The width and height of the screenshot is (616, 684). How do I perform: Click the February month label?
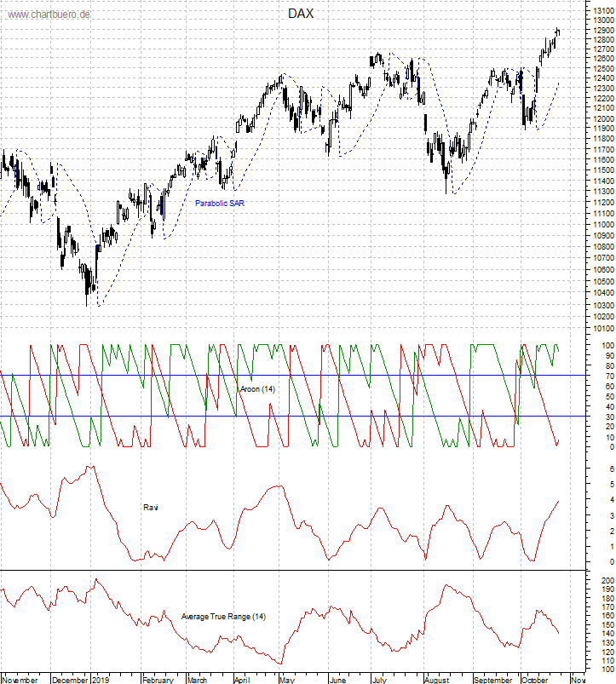click(158, 680)
